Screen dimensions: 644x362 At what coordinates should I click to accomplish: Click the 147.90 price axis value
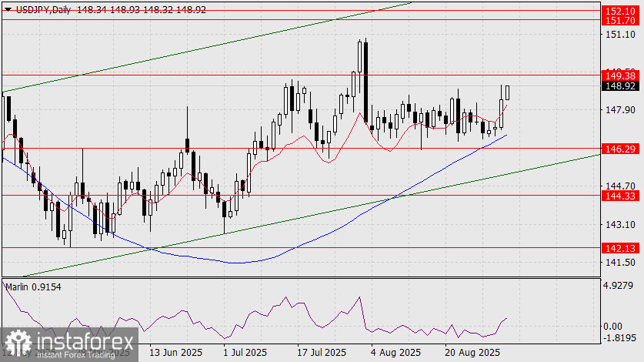coord(620,110)
